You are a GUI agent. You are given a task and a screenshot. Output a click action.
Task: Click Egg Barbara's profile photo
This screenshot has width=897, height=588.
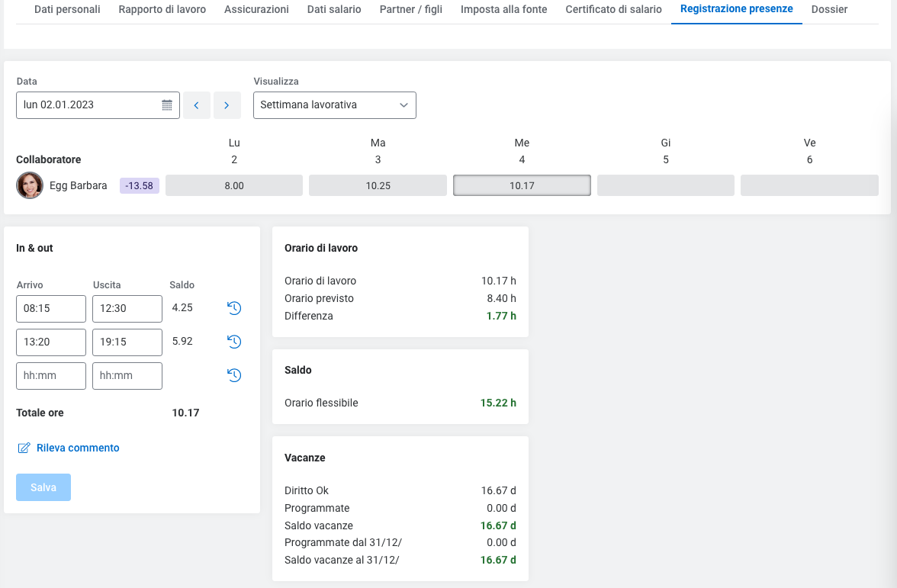pos(30,185)
